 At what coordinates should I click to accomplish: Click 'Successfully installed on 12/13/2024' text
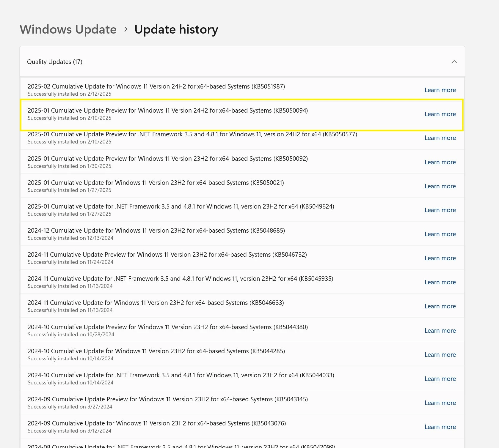pyautogui.click(x=70, y=238)
